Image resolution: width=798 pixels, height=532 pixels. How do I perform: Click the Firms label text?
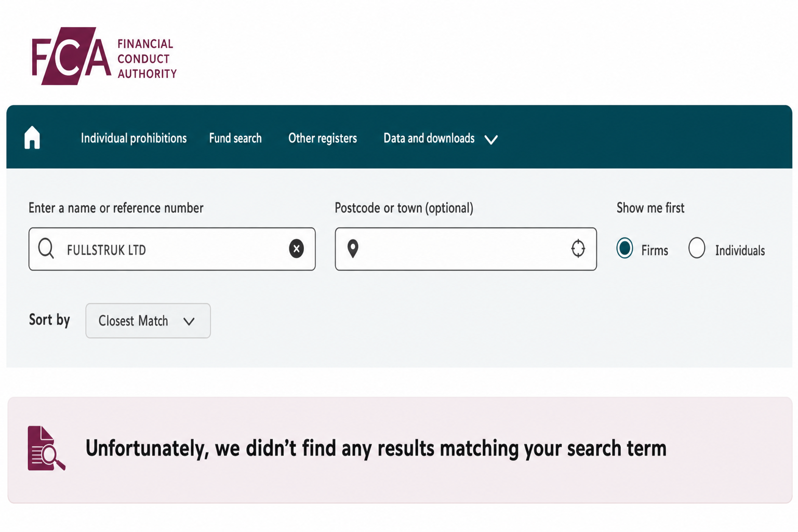(655, 250)
